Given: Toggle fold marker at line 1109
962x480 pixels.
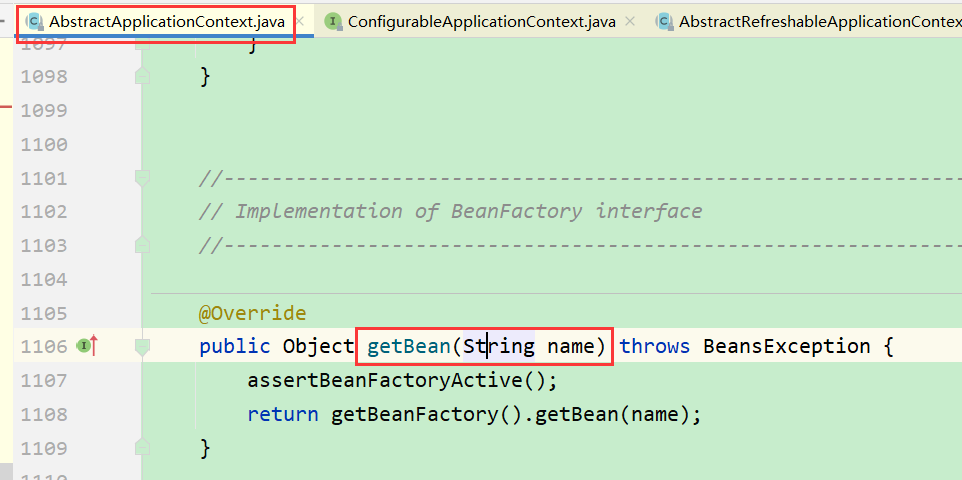Looking at the screenshot, I should point(142,448).
